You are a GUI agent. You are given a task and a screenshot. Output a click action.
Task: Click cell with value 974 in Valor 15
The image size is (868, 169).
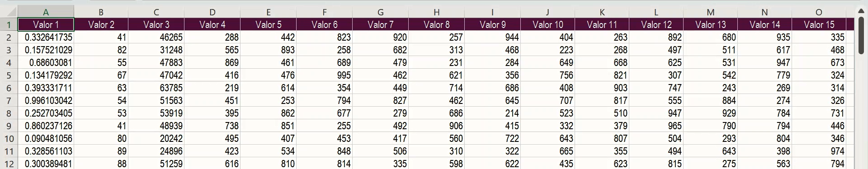click(x=819, y=151)
